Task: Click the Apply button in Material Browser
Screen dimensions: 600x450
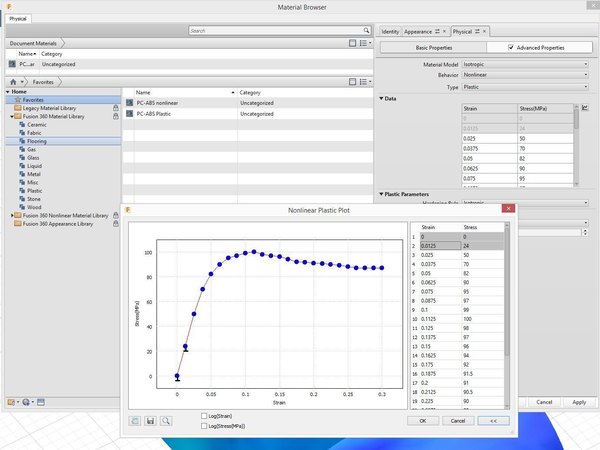Action: pyautogui.click(x=579, y=402)
